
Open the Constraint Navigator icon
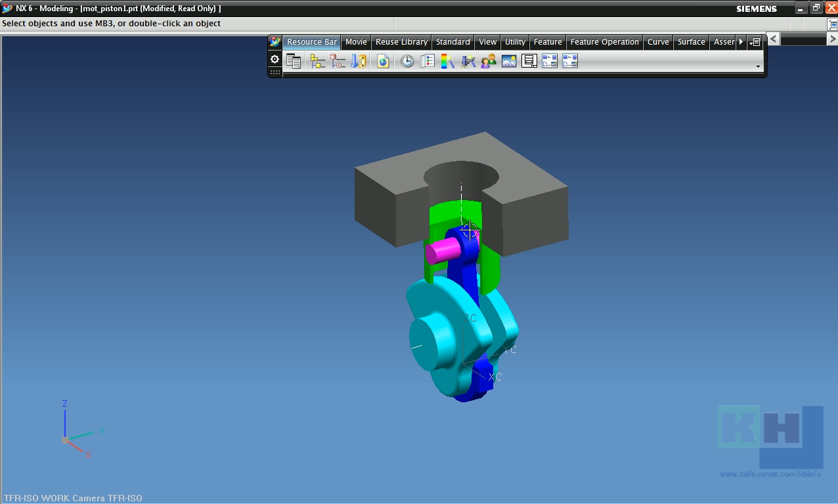click(x=338, y=62)
